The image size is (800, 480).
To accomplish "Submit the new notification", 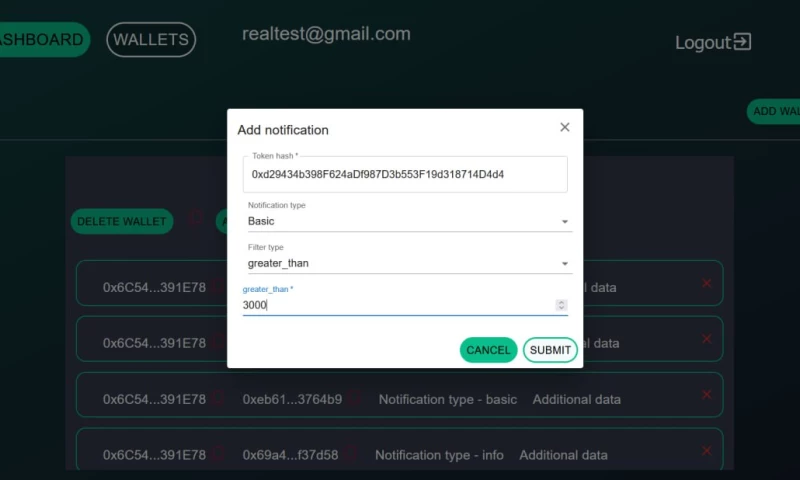I will [x=550, y=350].
